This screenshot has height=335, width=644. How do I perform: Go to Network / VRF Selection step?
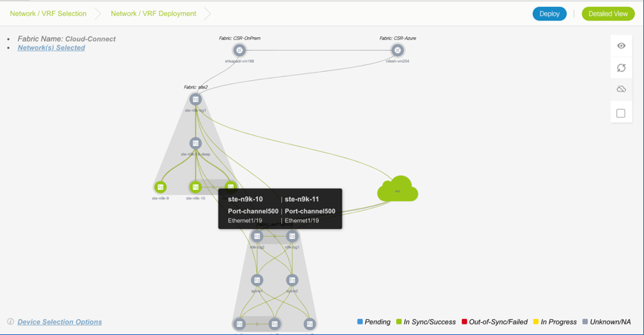48,14
